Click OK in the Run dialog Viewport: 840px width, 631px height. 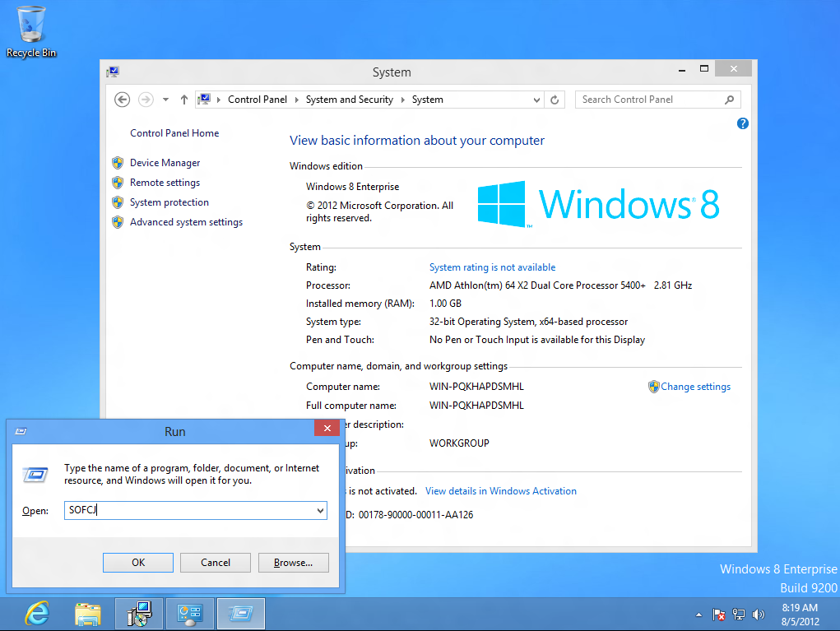(x=138, y=563)
